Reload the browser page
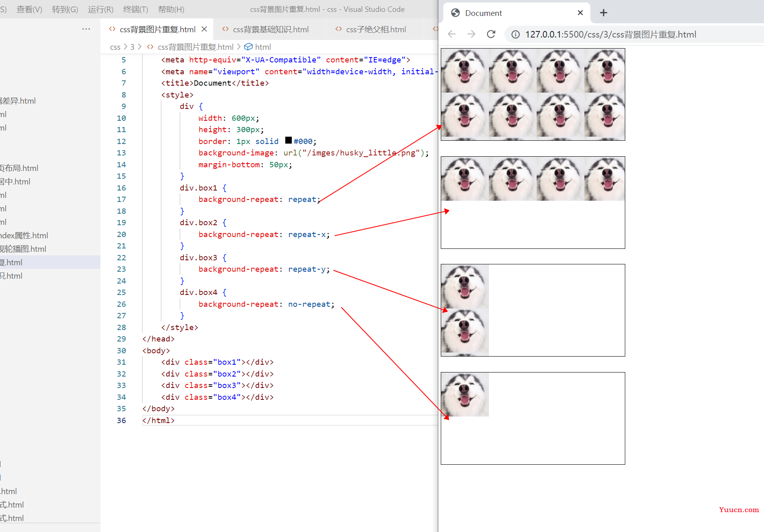The width and height of the screenshot is (764, 532). (491, 34)
